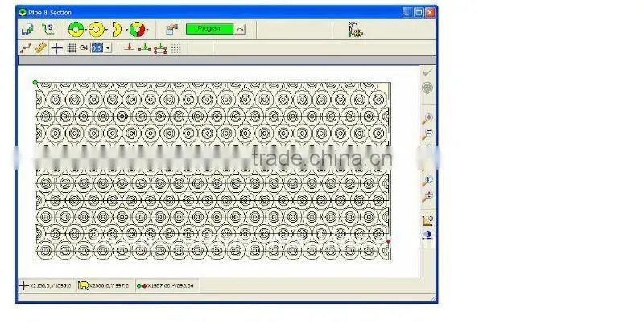Click the green start point marker on the sheet
This screenshot has width=644, height=332.
pyautogui.click(x=35, y=83)
